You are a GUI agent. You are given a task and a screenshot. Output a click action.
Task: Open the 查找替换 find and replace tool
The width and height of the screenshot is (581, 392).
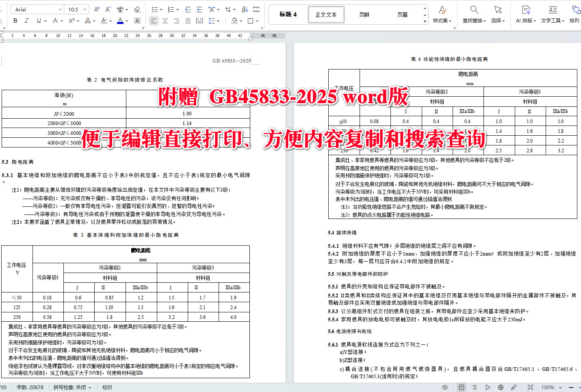click(474, 13)
